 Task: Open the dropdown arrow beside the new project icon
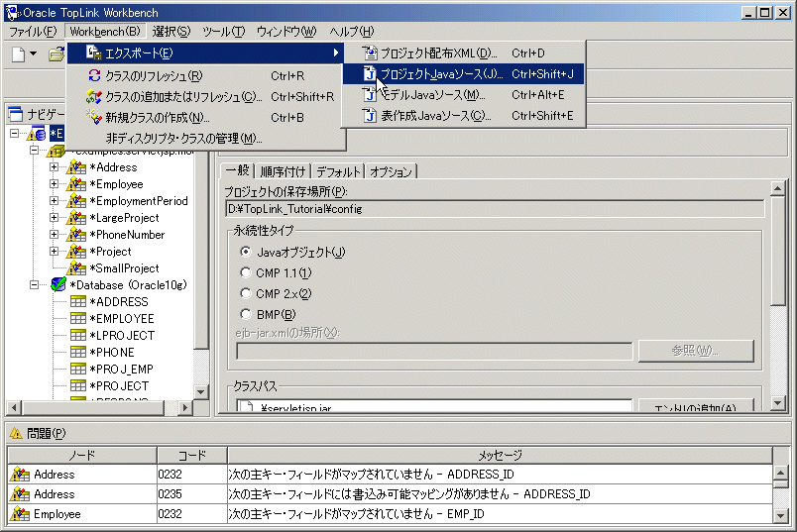34,53
